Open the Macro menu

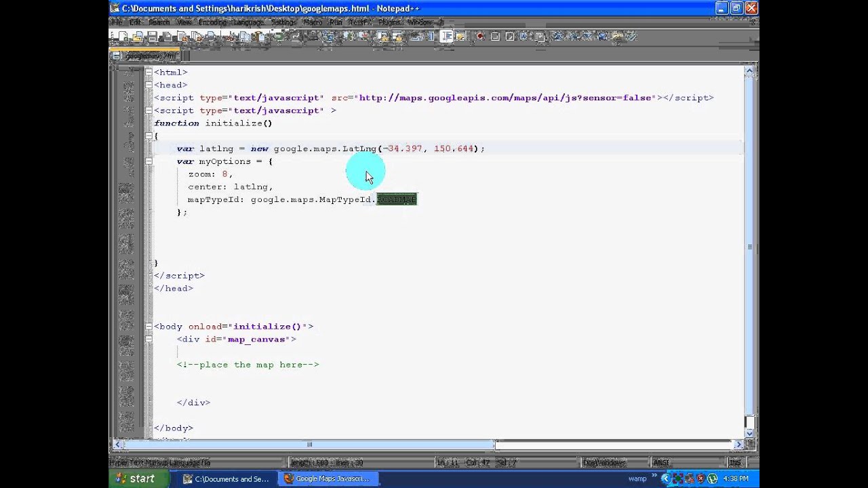point(313,22)
